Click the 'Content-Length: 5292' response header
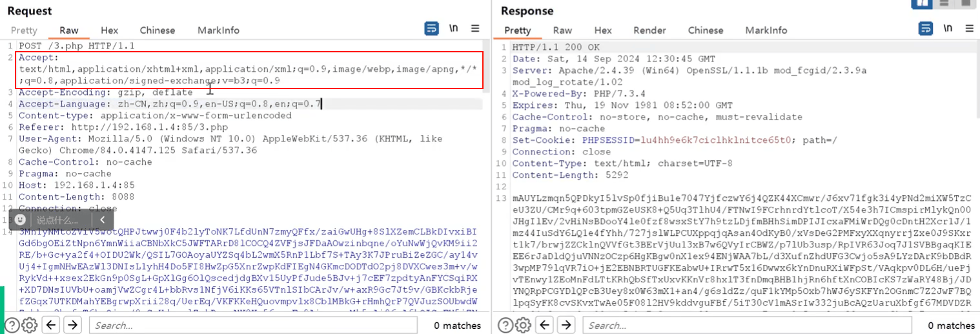Image resolution: width=980 pixels, height=334 pixels. coord(570,175)
